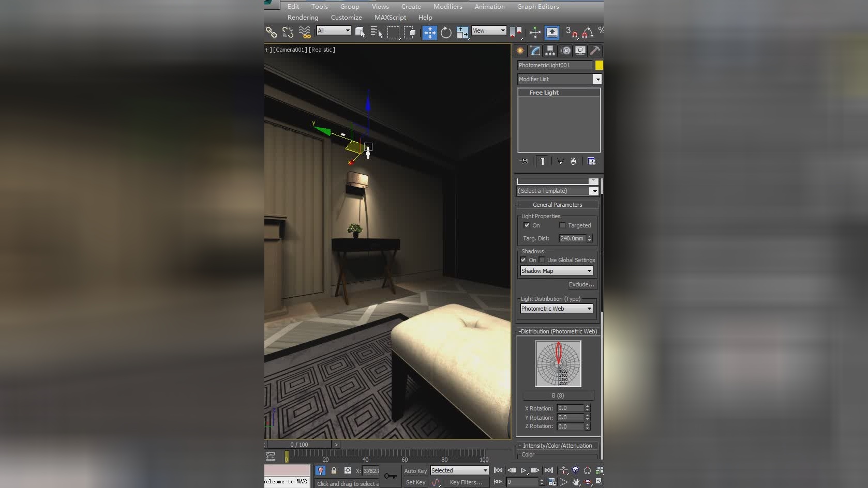Open the Display panel tab

click(x=580, y=51)
